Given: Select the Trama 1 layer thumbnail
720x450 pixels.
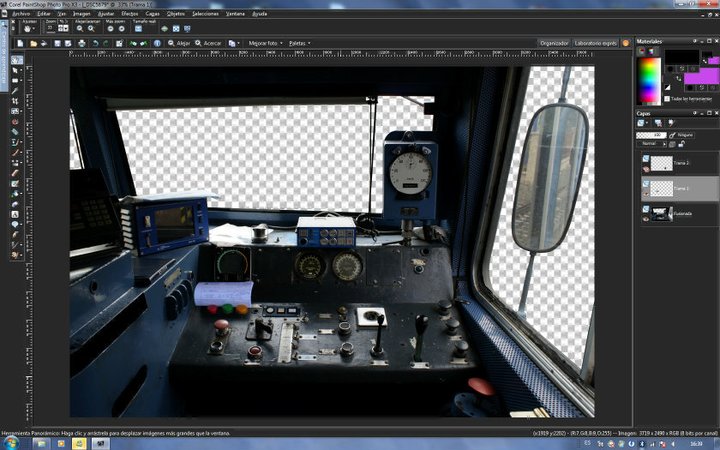Looking at the screenshot, I should (x=661, y=188).
